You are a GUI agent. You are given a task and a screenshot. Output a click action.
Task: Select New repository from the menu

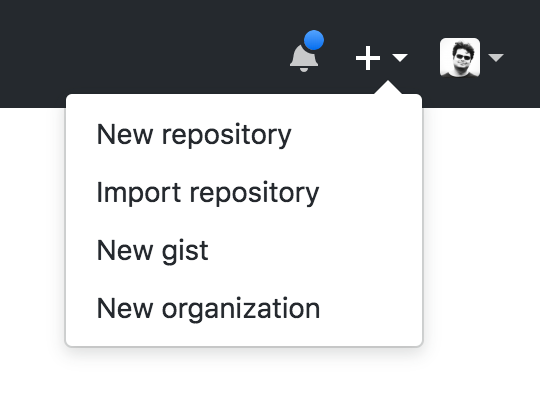point(244,135)
